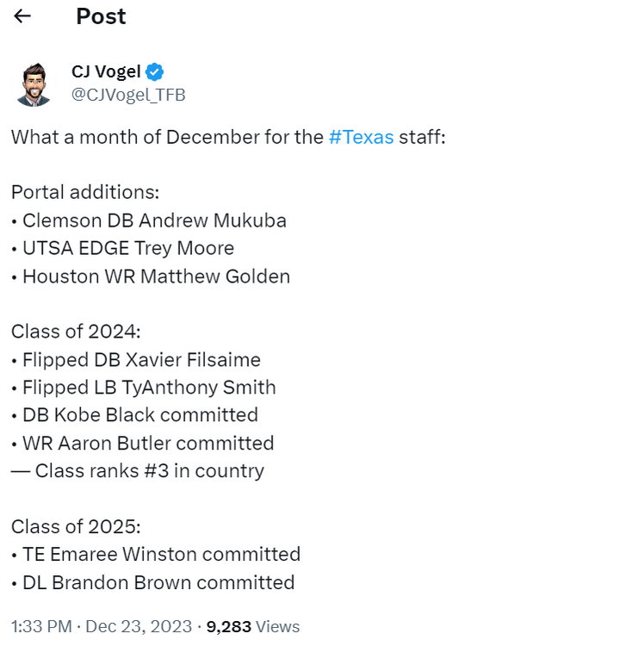Image resolution: width=644 pixels, height=646 pixels.
Task: Click the Post heading text
Action: coord(101,16)
